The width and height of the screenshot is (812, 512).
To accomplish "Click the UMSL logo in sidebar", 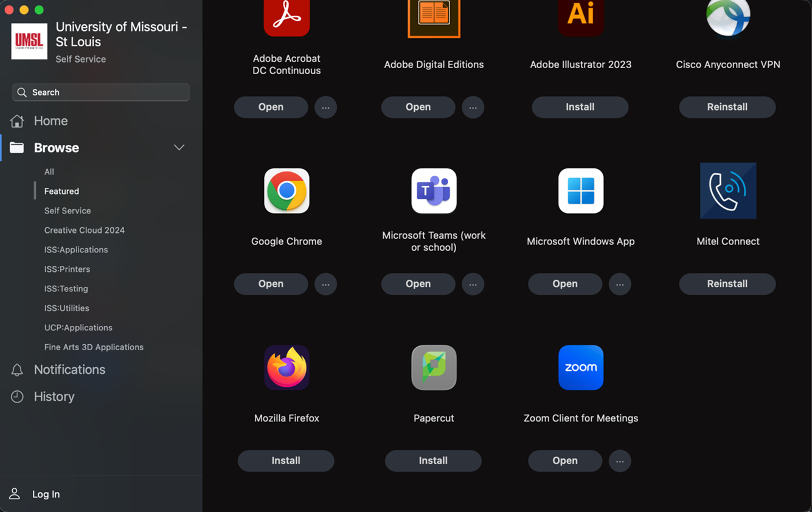I will tap(29, 41).
